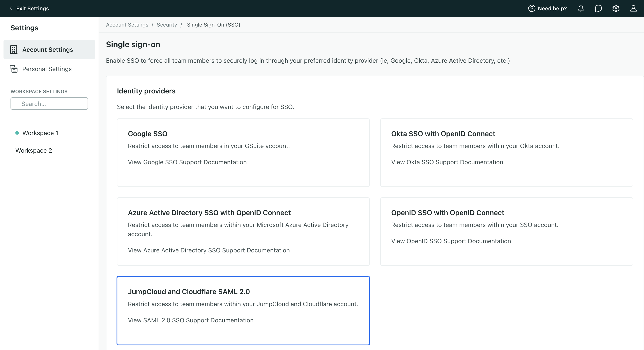This screenshot has width=644, height=350.
Task: Click the Account Settings menu item
Action: [x=48, y=49]
